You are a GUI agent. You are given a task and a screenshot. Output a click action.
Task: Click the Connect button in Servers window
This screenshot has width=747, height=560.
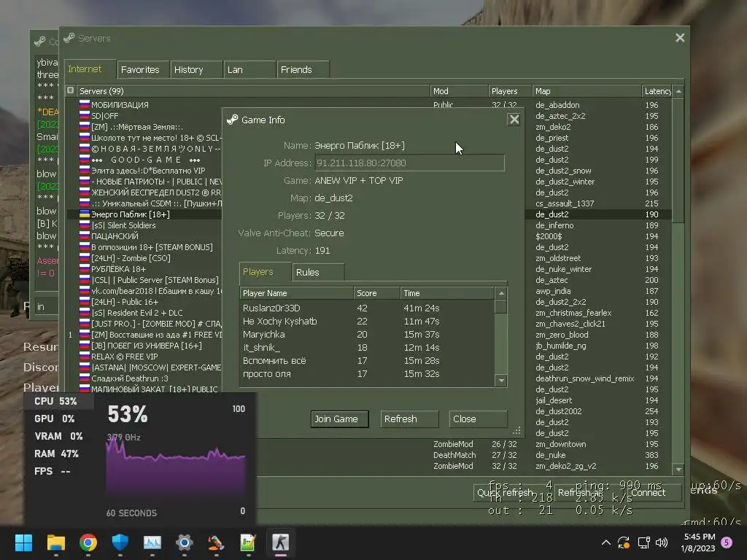click(x=654, y=493)
